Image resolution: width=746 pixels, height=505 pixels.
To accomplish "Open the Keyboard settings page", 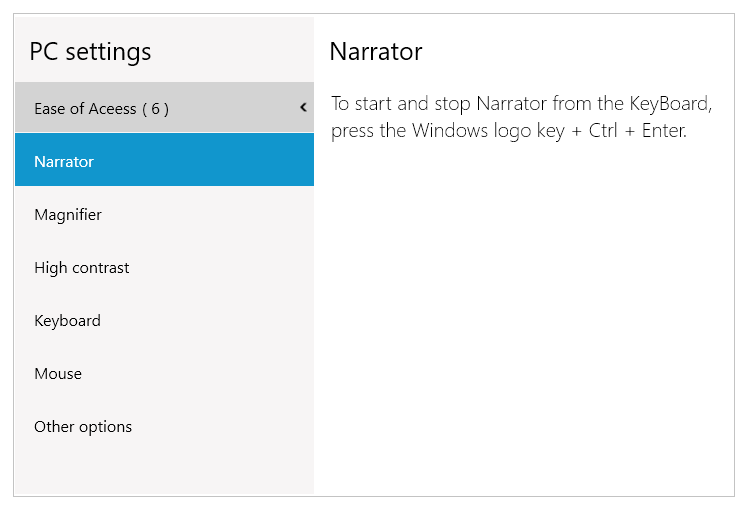I will click(67, 320).
